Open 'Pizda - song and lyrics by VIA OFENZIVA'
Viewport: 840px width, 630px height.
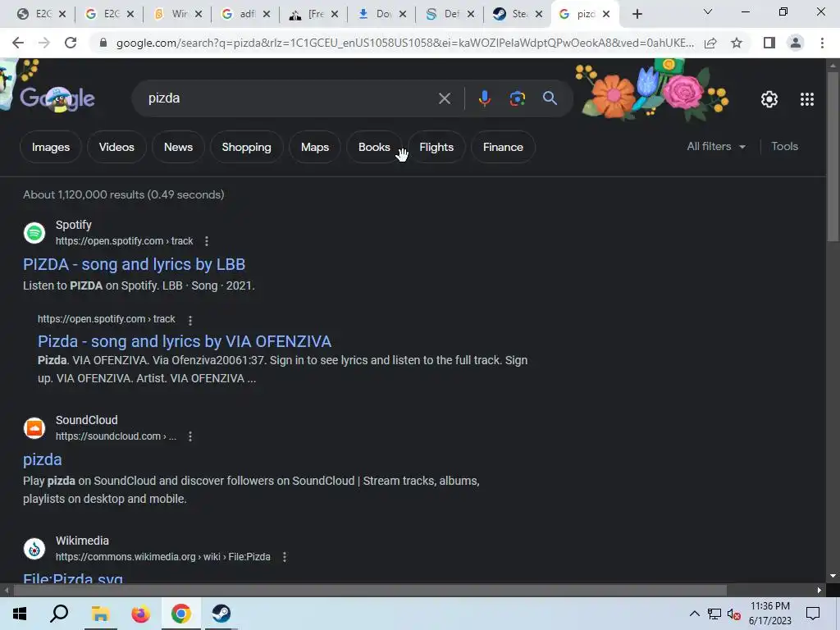coord(185,341)
